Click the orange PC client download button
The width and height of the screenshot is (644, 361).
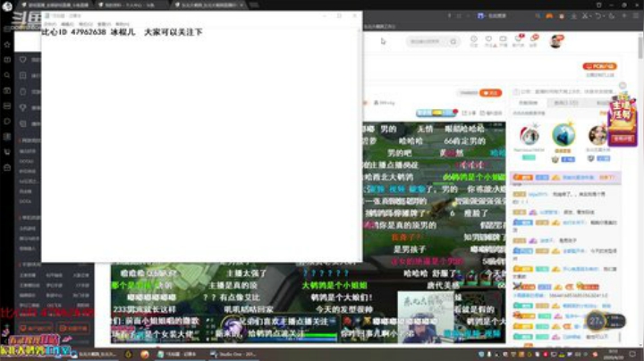click(599, 66)
